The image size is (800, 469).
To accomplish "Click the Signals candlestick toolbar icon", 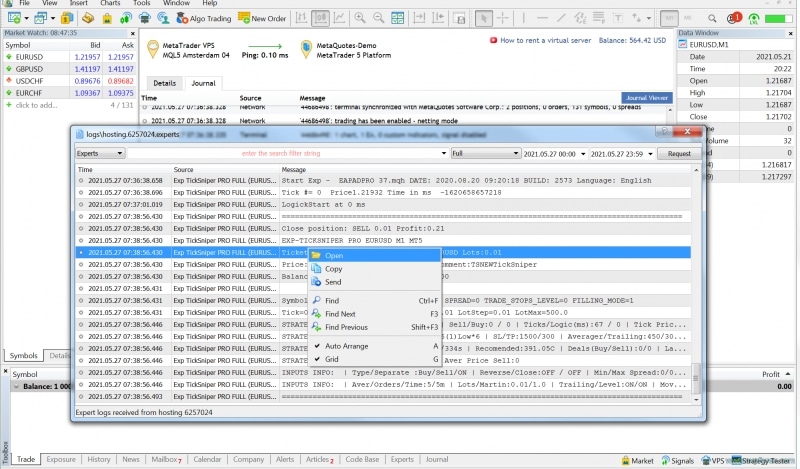I will coord(126,18).
